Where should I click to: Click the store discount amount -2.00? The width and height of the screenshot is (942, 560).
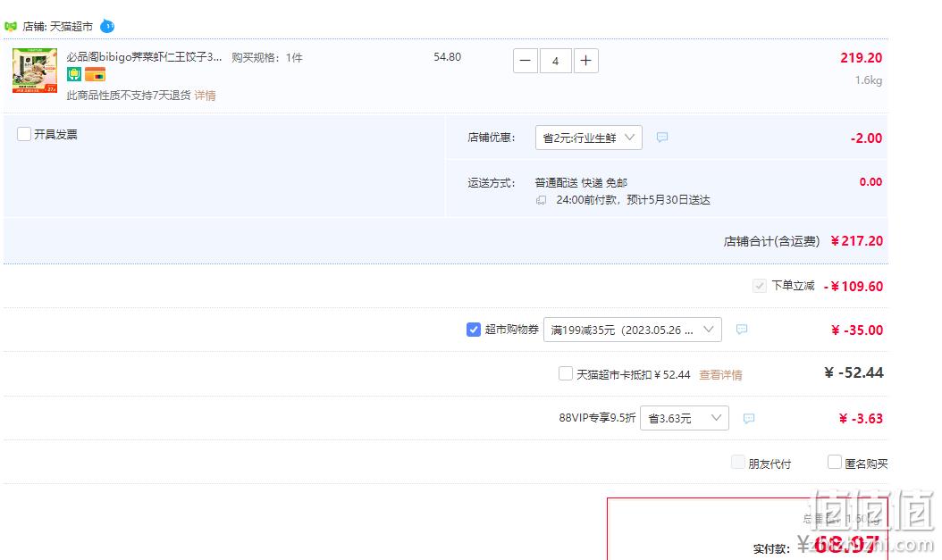[866, 138]
